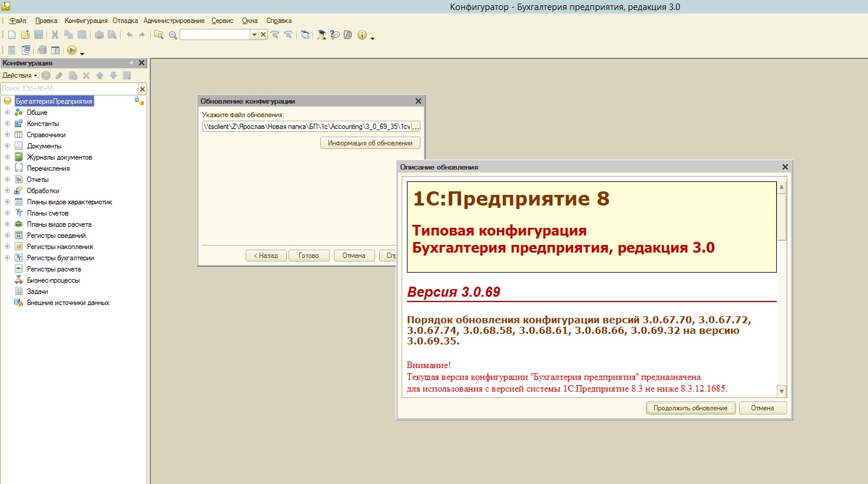Click the update file path input field
The image size is (868, 484).
click(x=306, y=127)
